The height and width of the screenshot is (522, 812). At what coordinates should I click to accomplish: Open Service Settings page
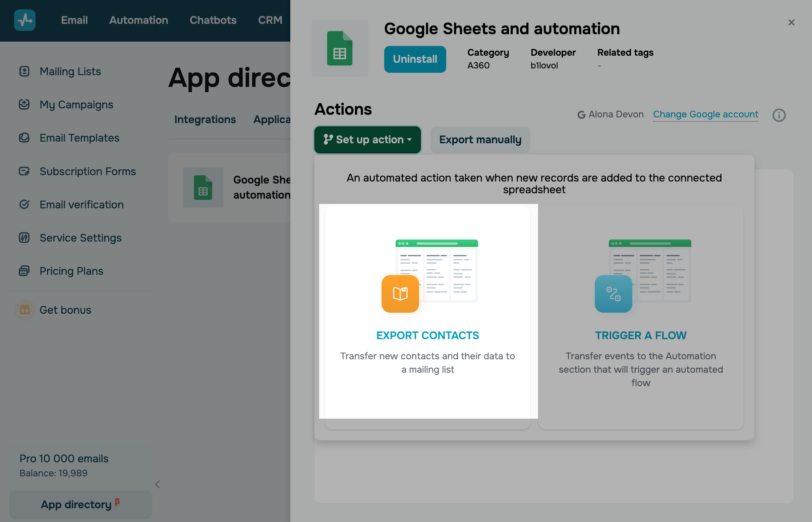80,238
